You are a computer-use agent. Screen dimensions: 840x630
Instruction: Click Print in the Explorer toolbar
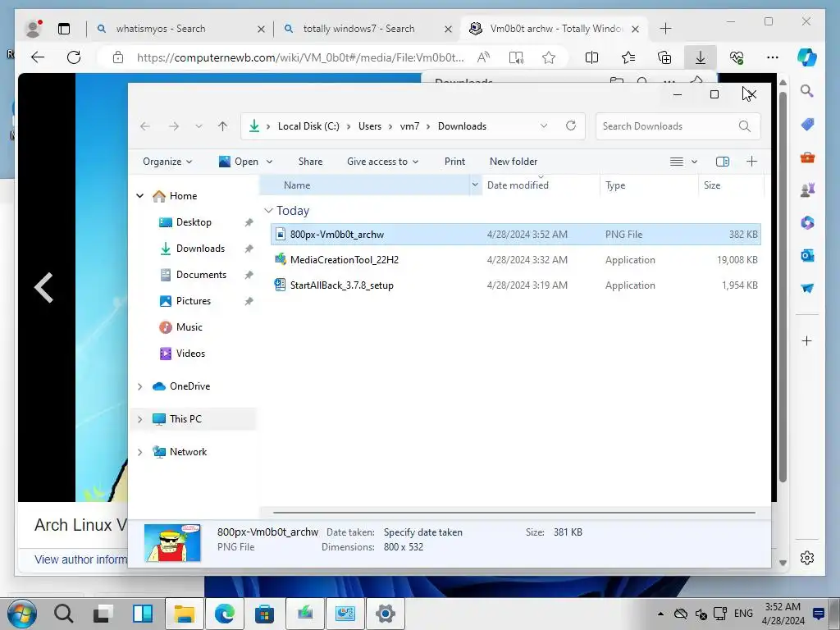coord(454,162)
